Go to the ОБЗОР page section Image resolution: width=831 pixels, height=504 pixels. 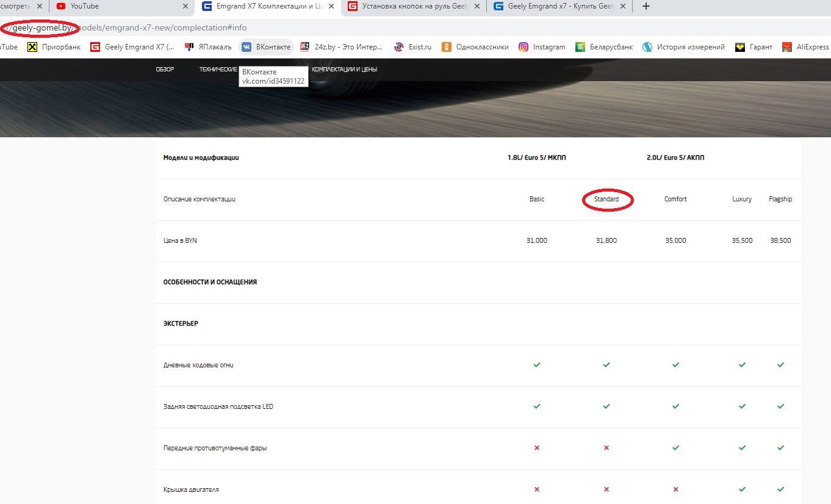(165, 70)
